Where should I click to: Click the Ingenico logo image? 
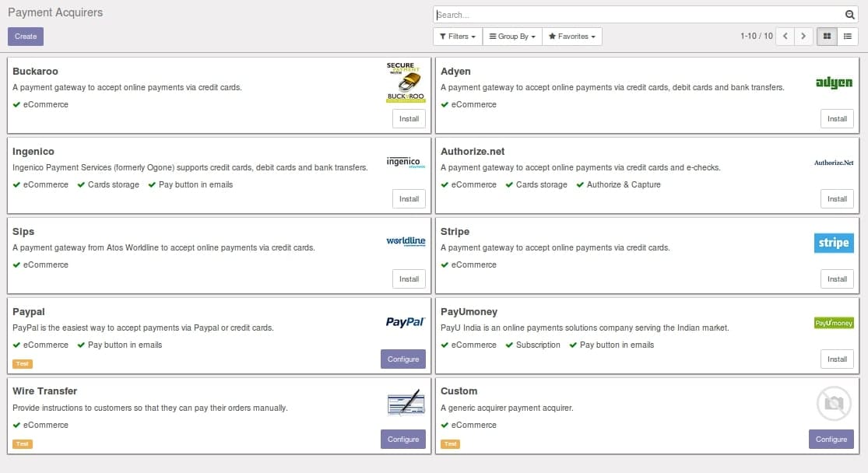406,162
